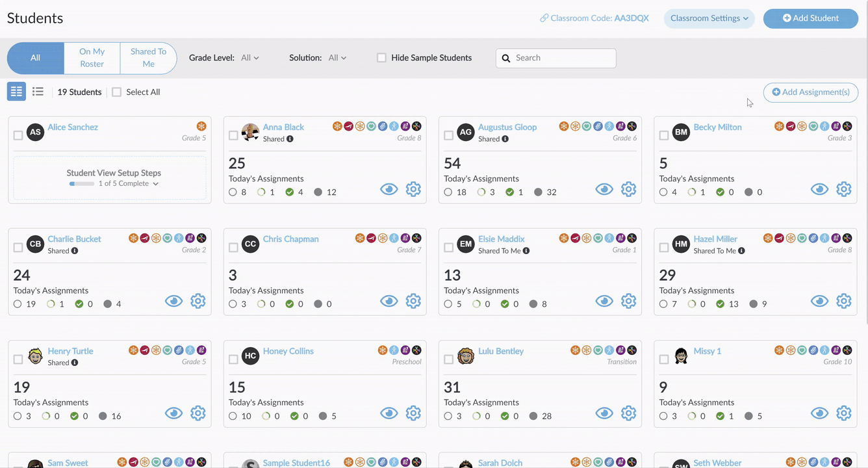Open settings gear for Augustus Gloop
Screen dimensions: 868x468
(x=628, y=189)
